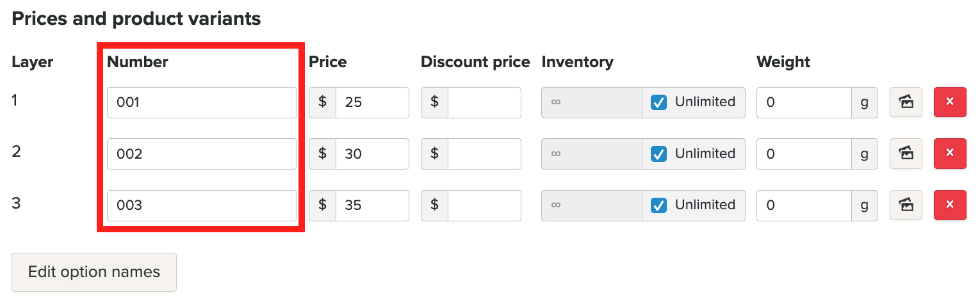Click the Edit option names button
Viewport: 980px width, 302px height.
click(x=94, y=272)
